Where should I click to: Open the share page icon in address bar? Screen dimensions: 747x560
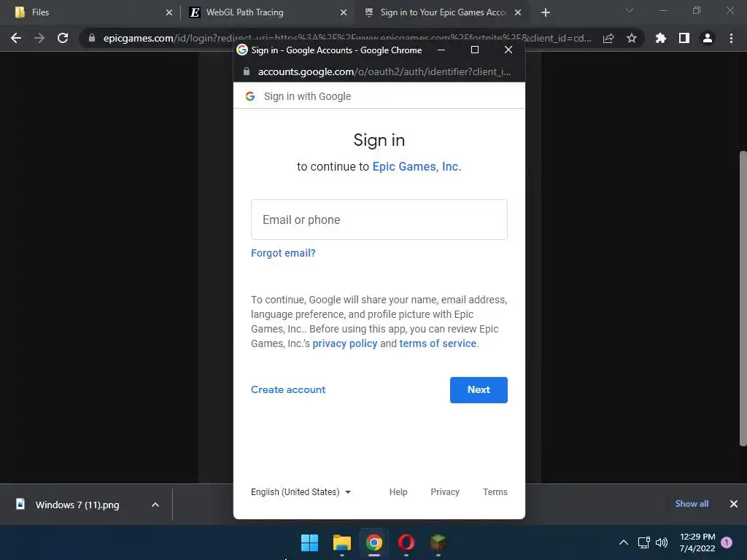[608, 38]
